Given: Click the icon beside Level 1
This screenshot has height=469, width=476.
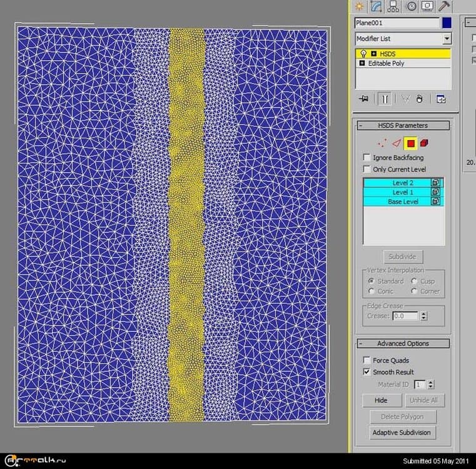Looking at the screenshot, I should click(435, 192).
